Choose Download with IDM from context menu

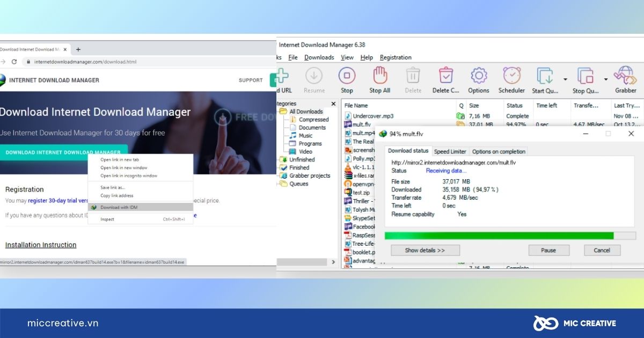click(141, 207)
